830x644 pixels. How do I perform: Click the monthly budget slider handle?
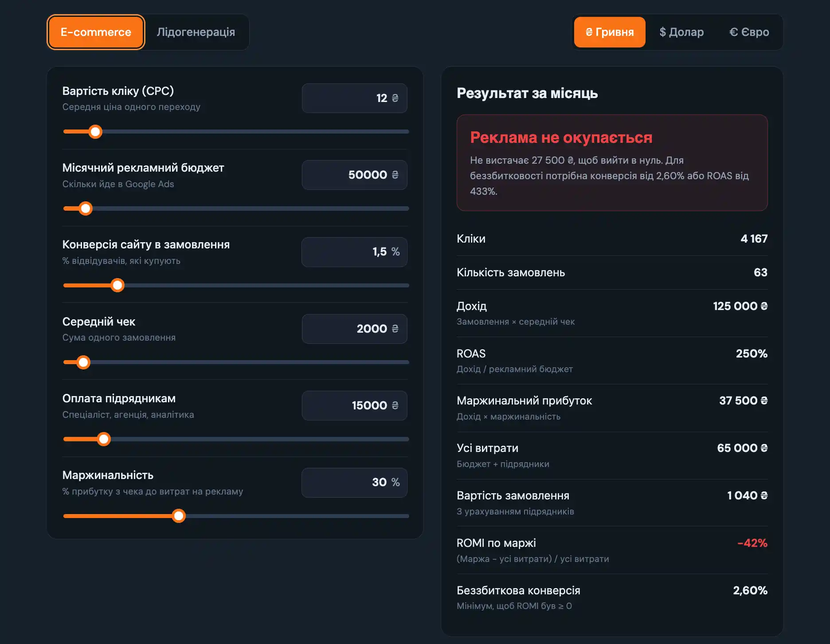tap(86, 208)
